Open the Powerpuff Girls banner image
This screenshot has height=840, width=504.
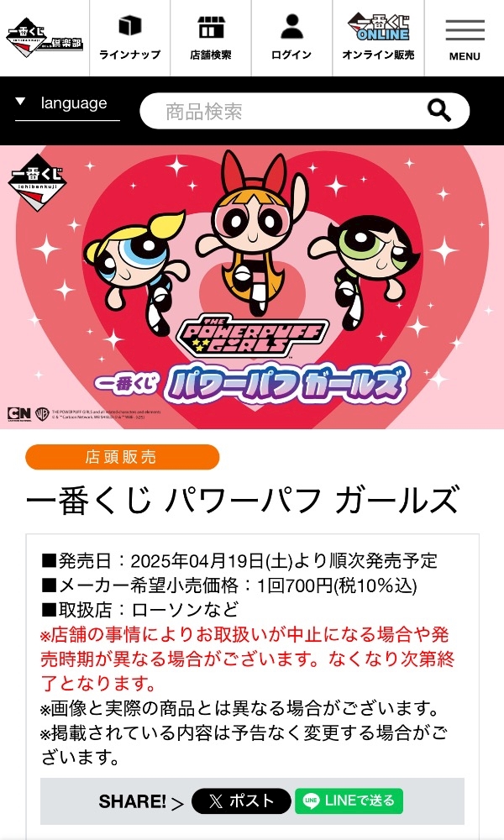click(x=252, y=287)
